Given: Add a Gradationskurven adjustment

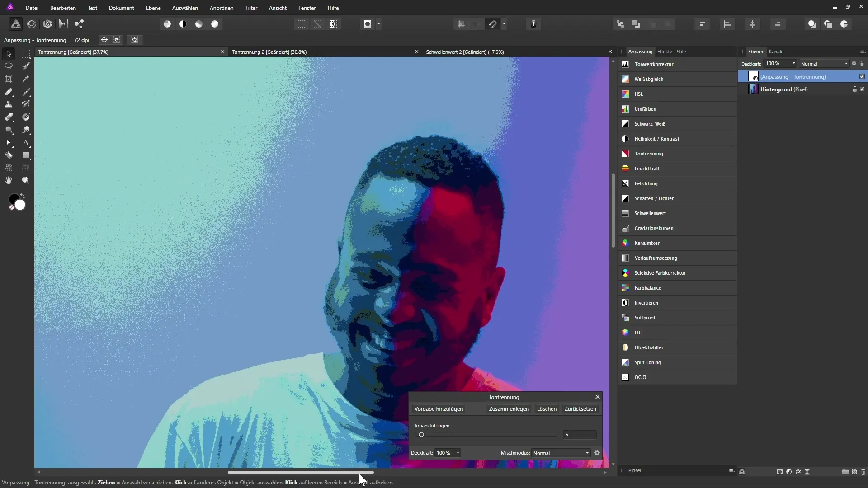Looking at the screenshot, I should click(x=677, y=228).
